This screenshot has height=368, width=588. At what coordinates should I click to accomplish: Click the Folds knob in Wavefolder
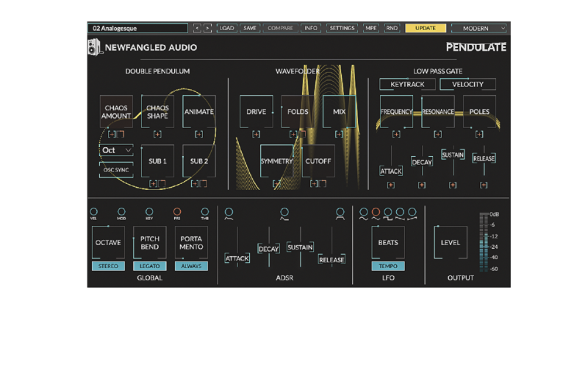pyautogui.click(x=298, y=112)
